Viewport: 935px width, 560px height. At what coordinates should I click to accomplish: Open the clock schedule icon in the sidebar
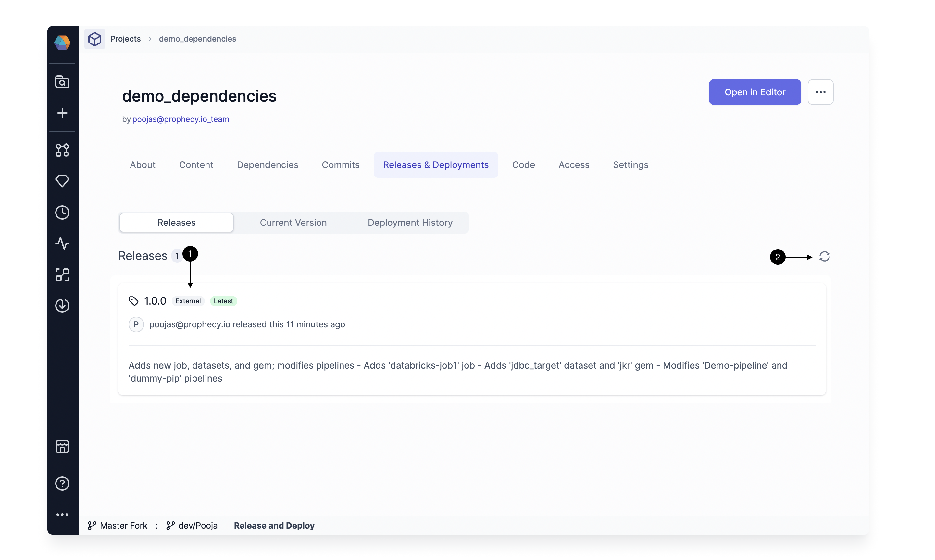62,213
